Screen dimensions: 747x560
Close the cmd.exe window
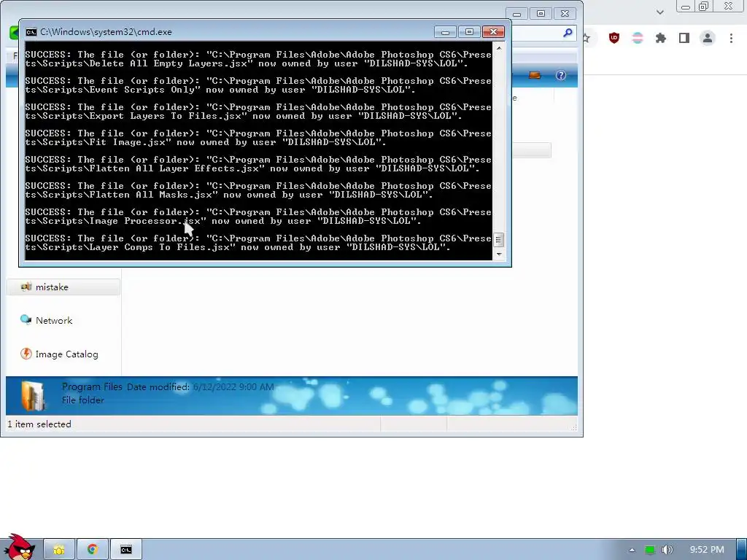(494, 32)
